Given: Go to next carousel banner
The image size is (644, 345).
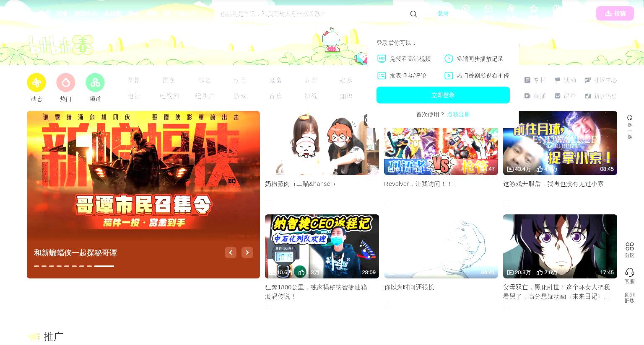Looking at the screenshot, I should click(247, 252).
